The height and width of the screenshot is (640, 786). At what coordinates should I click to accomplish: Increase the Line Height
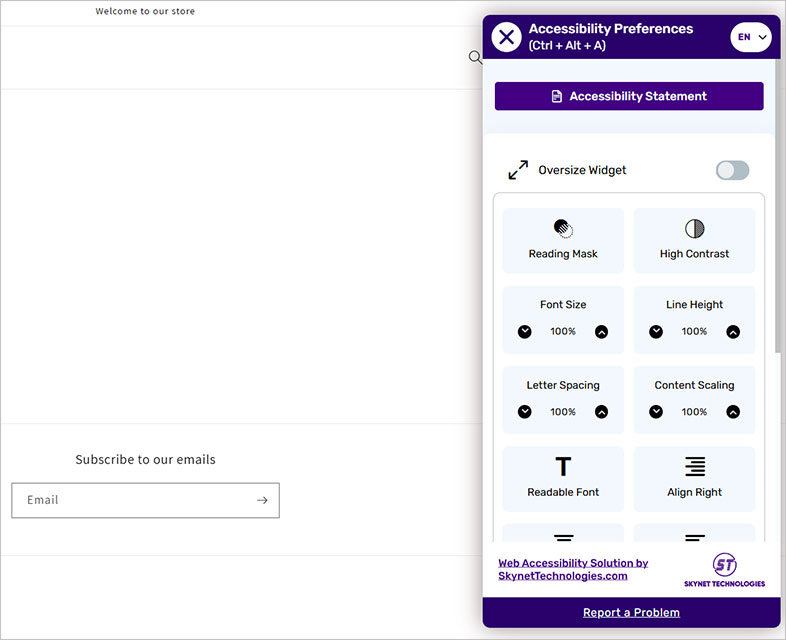733,332
